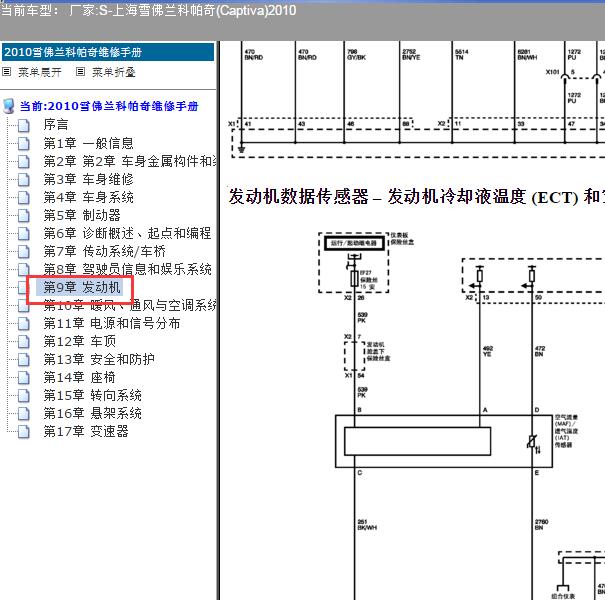Select 第17章 变速器 chapter
This screenshot has width=605, height=600.
(x=86, y=431)
